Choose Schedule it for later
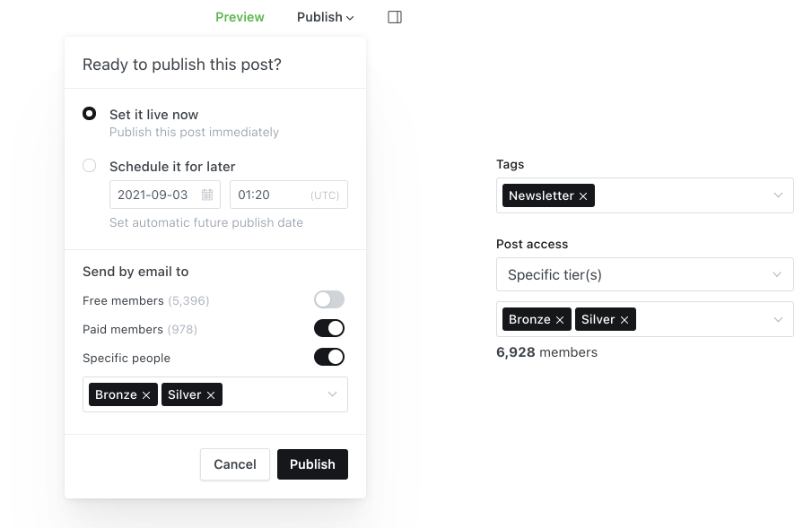812x528 pixels. 89,166
